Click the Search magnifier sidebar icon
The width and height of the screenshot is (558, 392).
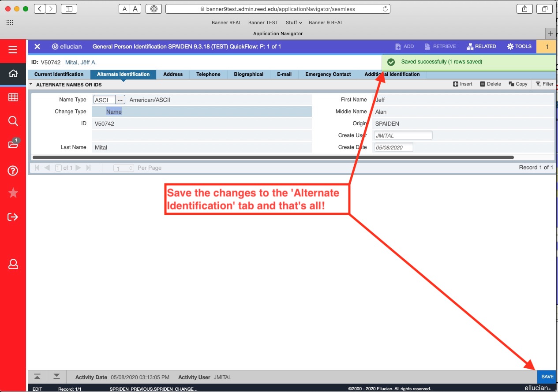[x=13, y=121]
